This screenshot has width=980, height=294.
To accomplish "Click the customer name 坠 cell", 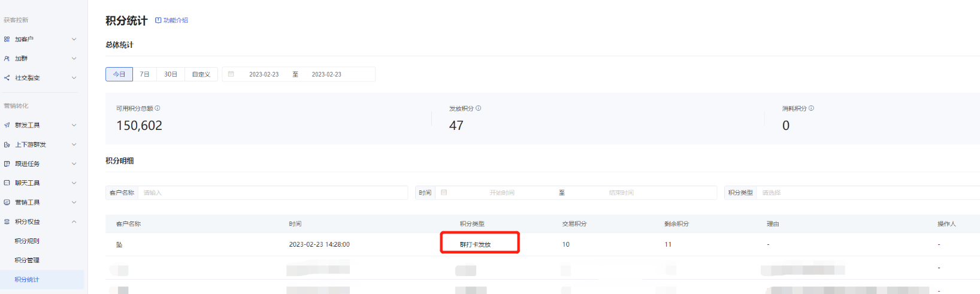I will (x=119, y=244).
